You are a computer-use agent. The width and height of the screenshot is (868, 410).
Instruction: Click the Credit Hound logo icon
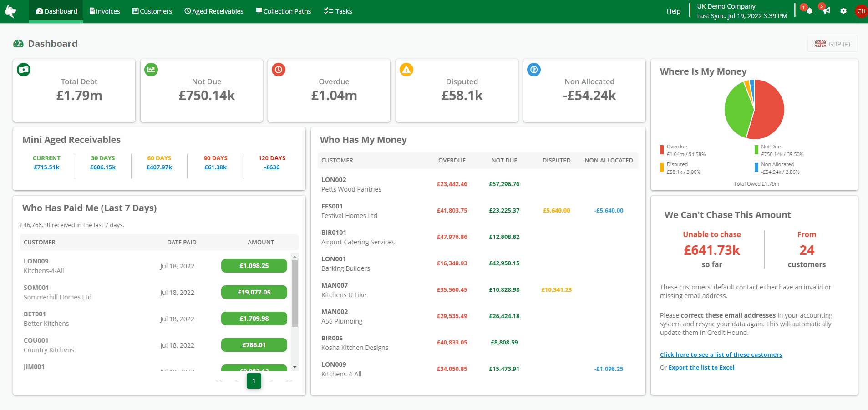10,11
